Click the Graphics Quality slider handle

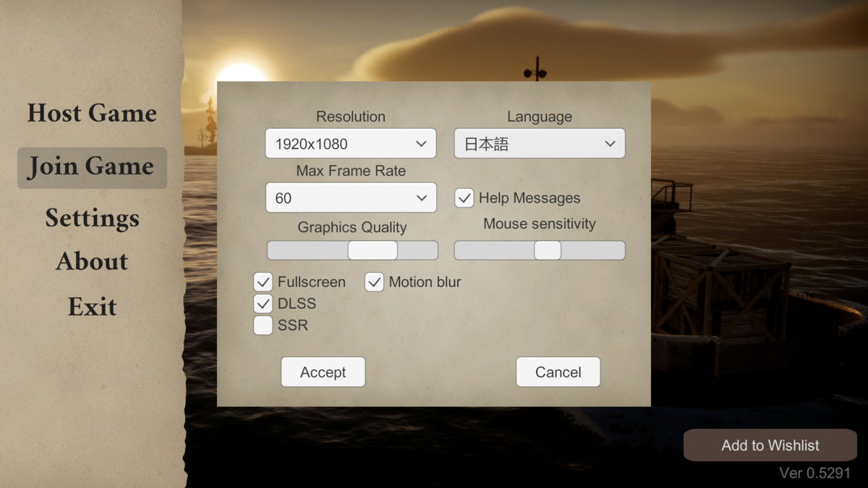pyautogui.click(x=373, y=250)
